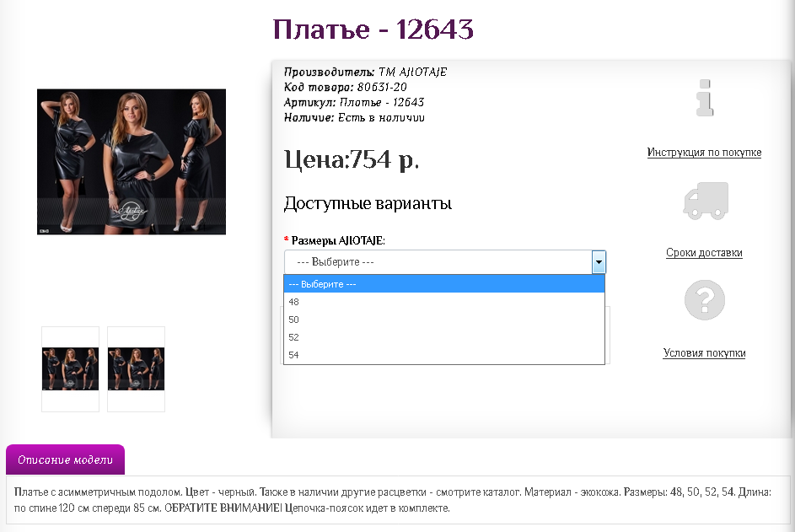Choose size 50 from the list
Screen dimensions: 795x532
444,320
